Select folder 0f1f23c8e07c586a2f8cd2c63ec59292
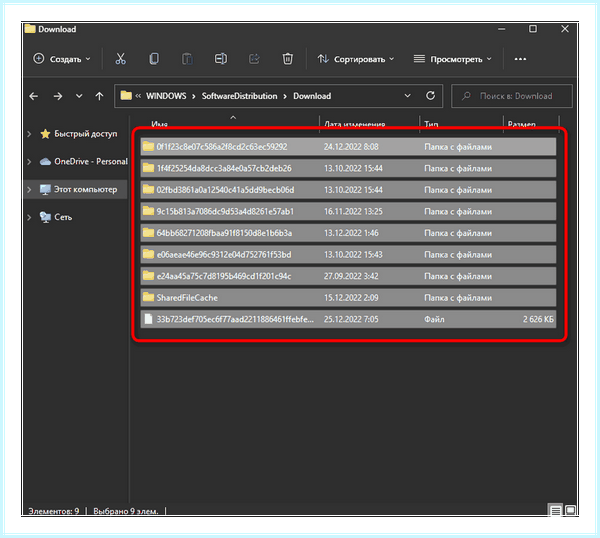Screen dimensions: 600x538 348,147
